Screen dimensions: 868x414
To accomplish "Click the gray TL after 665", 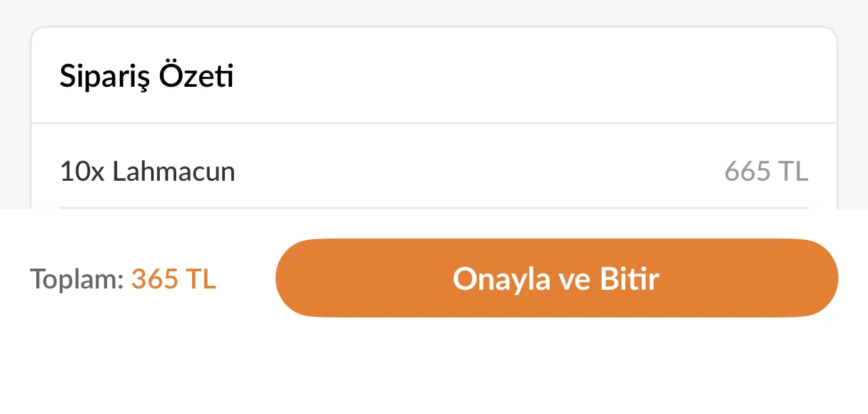I will click(x=793, y=172).
